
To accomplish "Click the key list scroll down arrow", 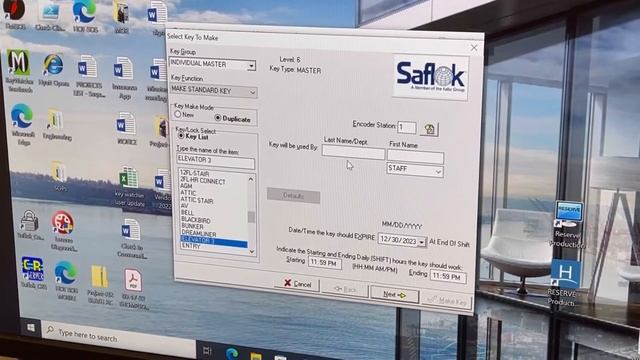I will coord(252,252).
